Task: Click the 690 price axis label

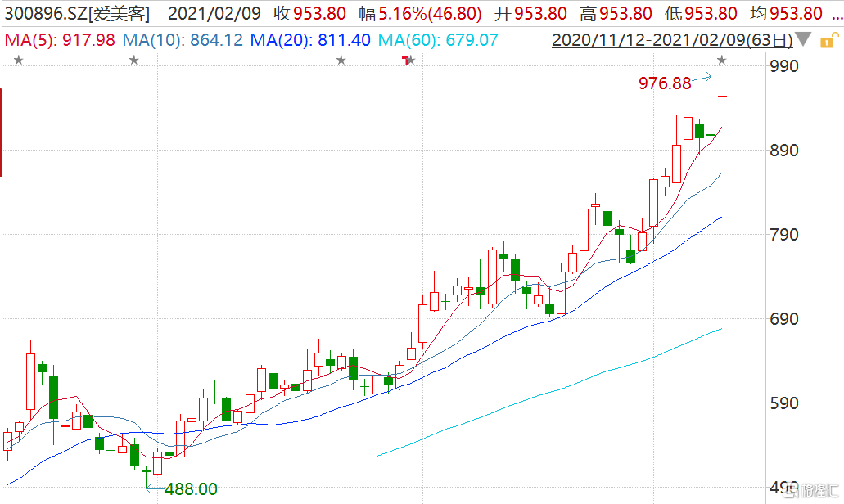Action: click(x=784, y=319)
